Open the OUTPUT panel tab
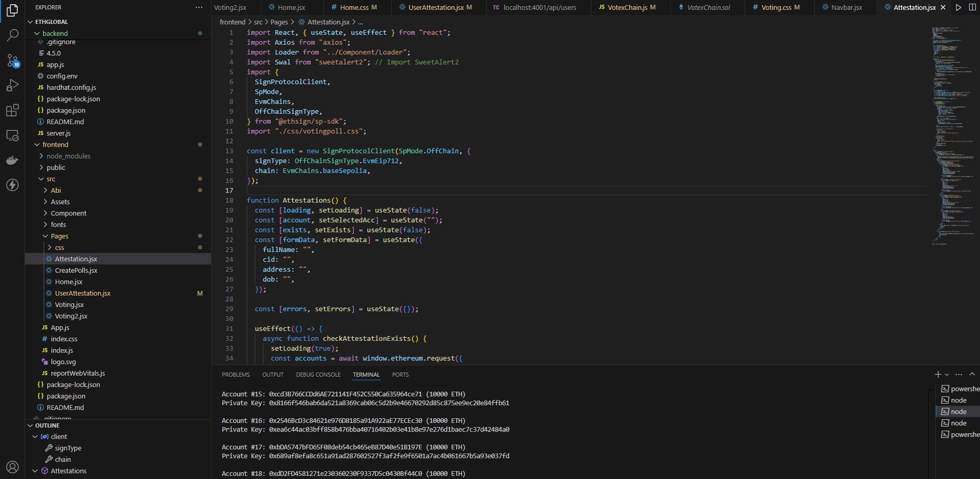 273,375
